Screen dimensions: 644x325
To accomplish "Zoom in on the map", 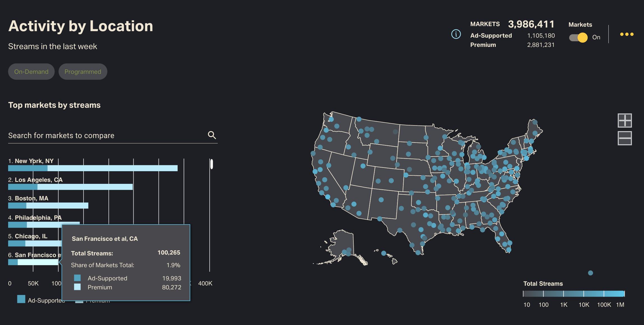I will click(x=625, y=120).
